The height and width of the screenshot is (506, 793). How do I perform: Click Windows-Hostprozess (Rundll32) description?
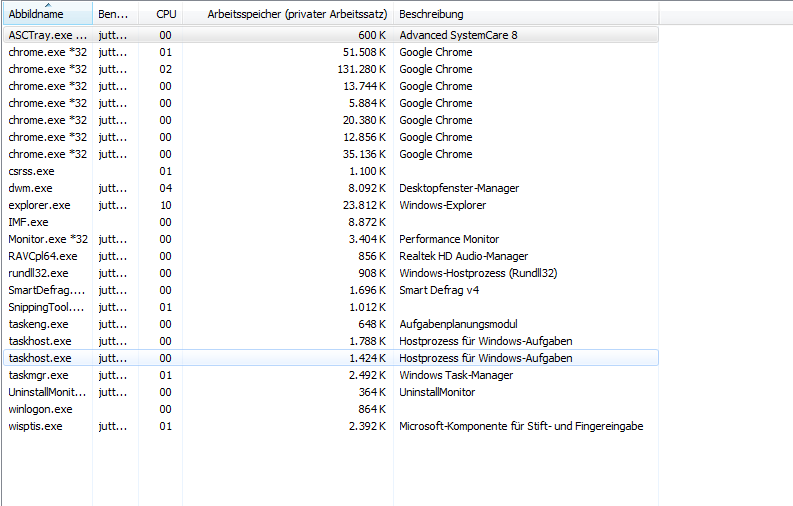tap(478, 273)
